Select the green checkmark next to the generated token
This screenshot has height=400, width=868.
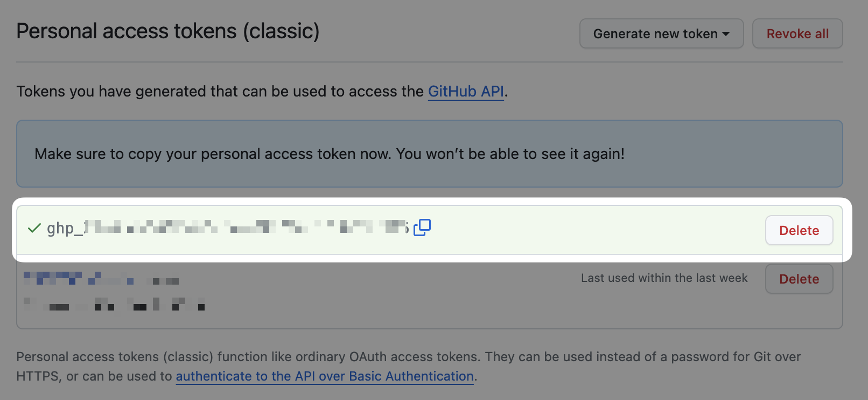point(34,227)
